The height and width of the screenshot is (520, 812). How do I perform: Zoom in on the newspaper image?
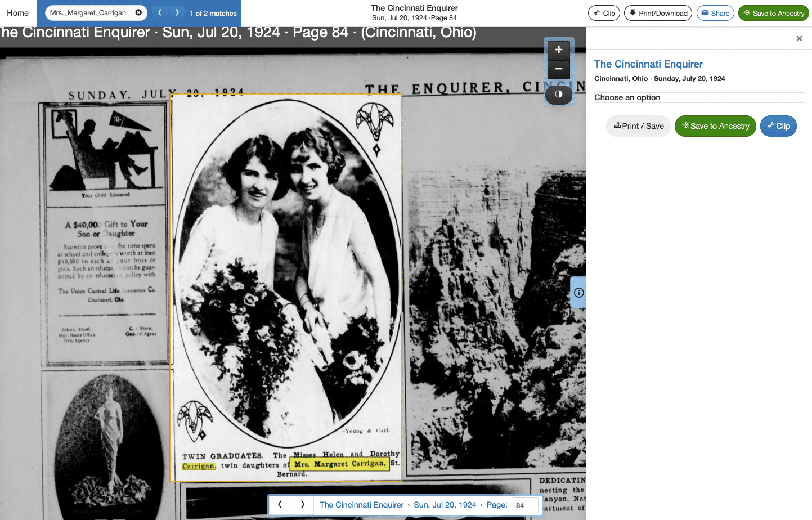559,50
